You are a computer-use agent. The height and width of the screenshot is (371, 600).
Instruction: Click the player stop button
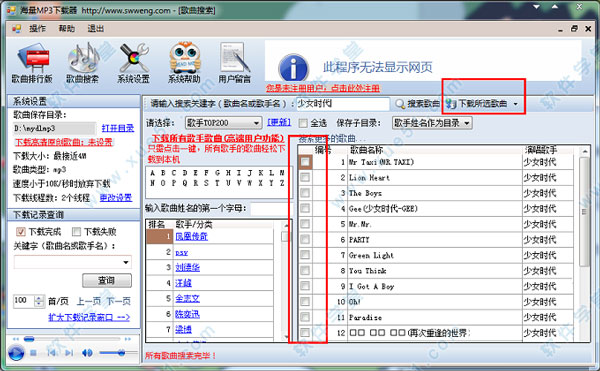[x=33, y=353]
